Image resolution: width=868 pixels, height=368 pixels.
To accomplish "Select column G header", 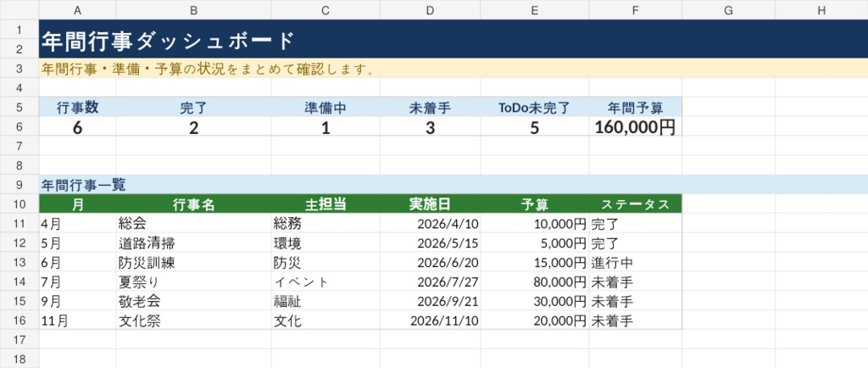I will pyautogui.click(x=728, y=9).
